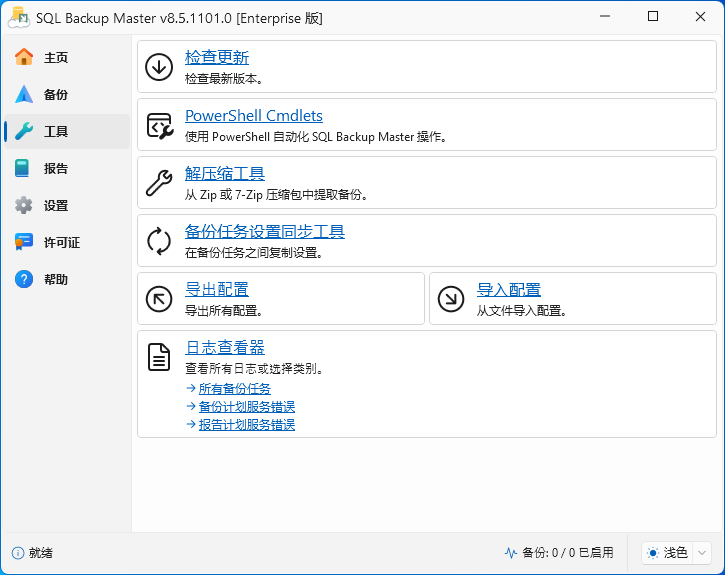Viewport: 725px width, 575px height.
Task: Select the 工具 sidebar tab
Action: [68, 131]
